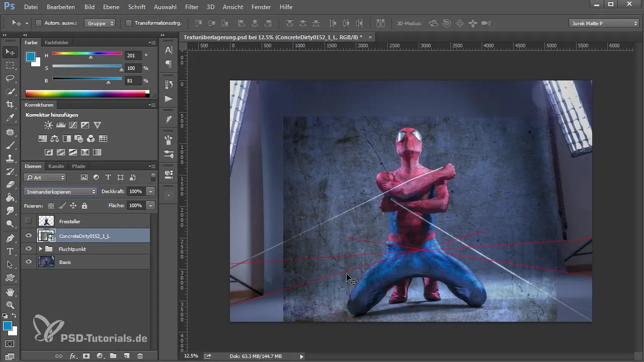
Task: Open the Datei menu
Action: (31, 7)
